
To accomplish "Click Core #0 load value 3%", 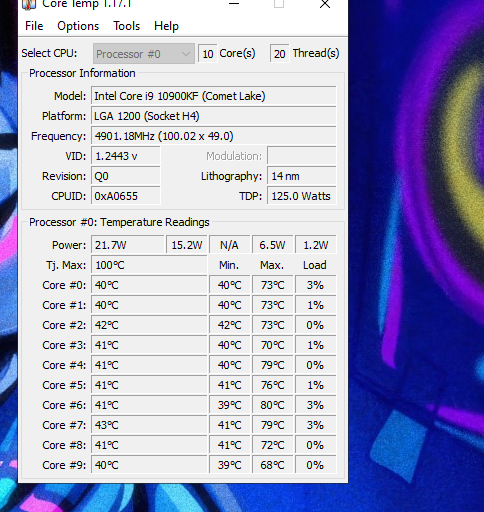I will point(315,285).
